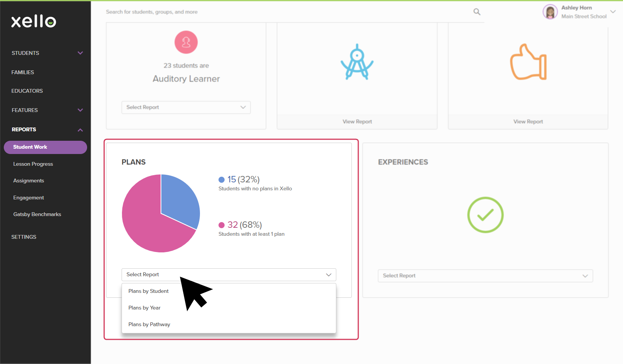Collapse the REPORTS section chevron
This screenshot has width=623, height=364.
point(80,129)
